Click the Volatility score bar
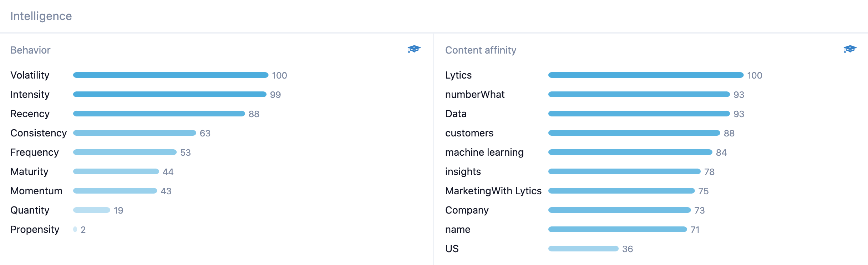 pos(171,75)
